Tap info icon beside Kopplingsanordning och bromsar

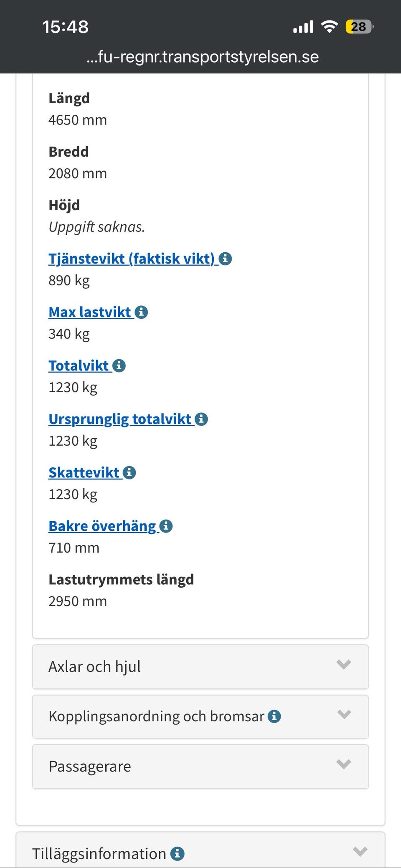tap(274, 716)
